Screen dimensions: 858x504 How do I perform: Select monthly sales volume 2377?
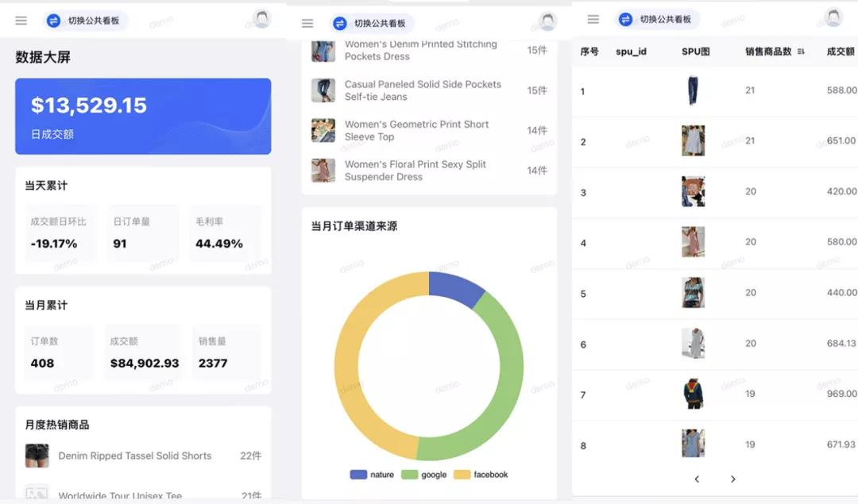[213, 363]
